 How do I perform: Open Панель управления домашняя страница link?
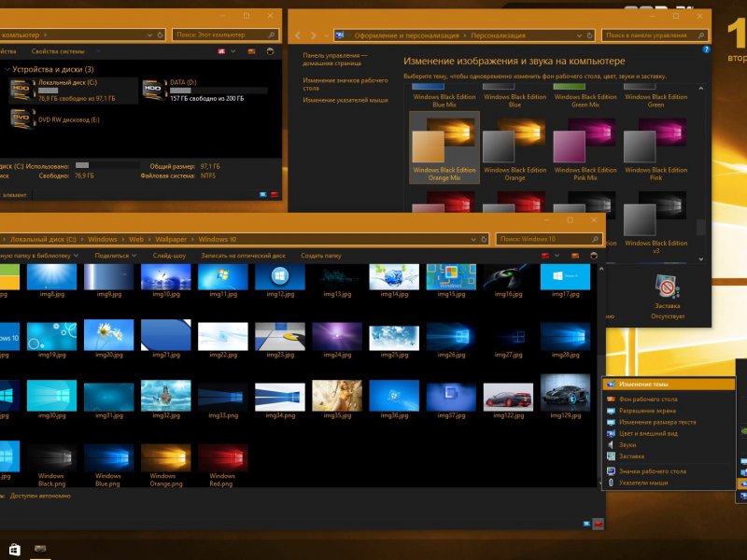pyautogui.click(x=335, y=59)
